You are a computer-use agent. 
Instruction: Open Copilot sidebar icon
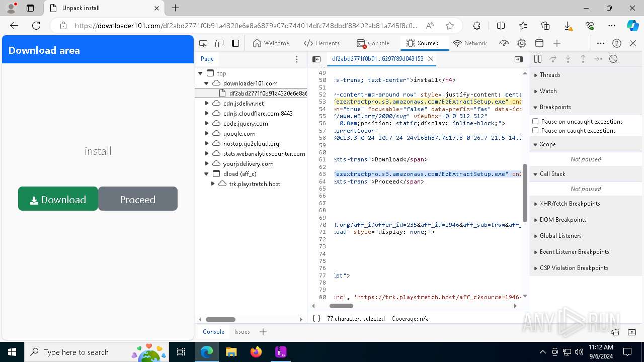[633, 26]
